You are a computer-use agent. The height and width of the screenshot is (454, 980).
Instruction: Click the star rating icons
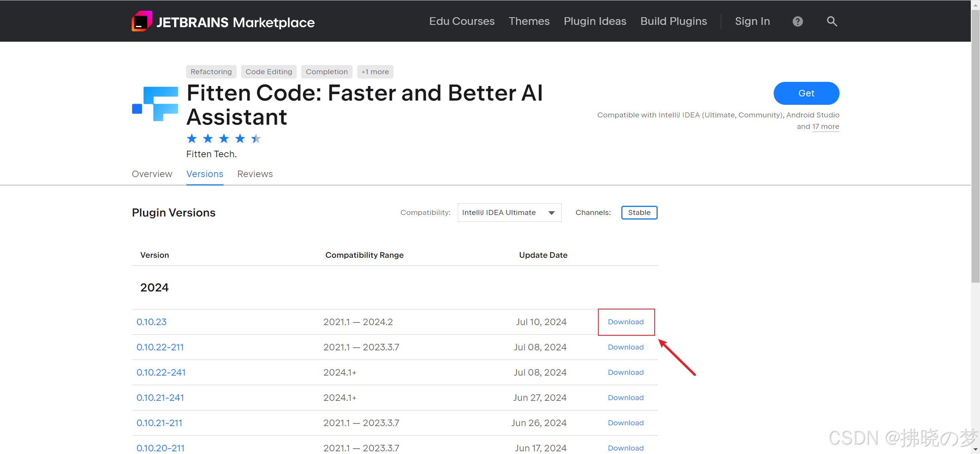224,138
